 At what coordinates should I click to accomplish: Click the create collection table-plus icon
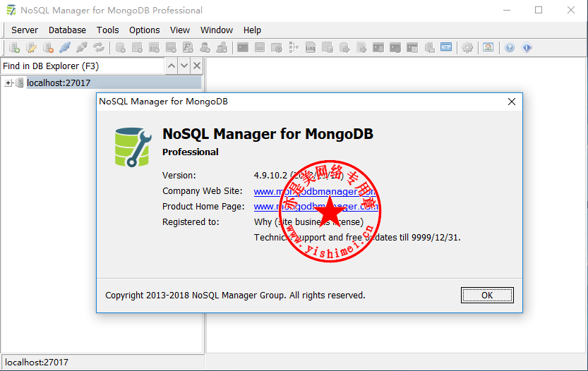(137, 47)
